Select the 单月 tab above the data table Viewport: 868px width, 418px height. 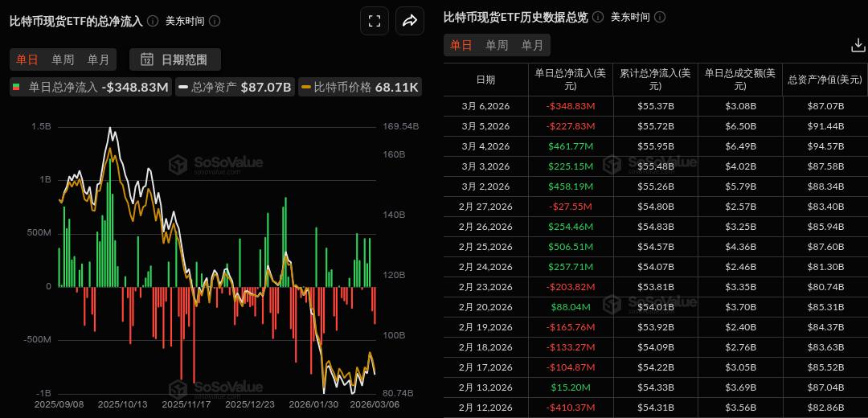532,45
